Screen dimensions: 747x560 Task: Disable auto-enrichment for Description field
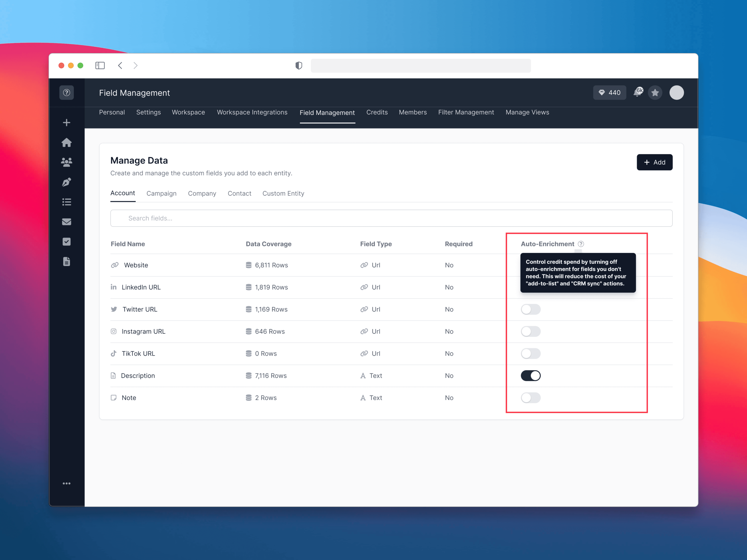click(x=531, y=376)
